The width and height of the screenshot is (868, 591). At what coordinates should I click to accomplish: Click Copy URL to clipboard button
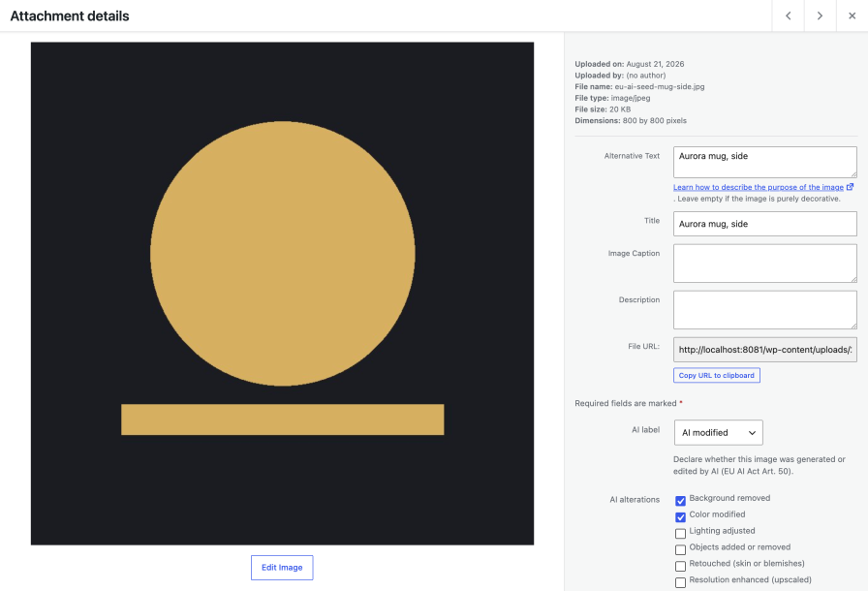tap(716, 375)
